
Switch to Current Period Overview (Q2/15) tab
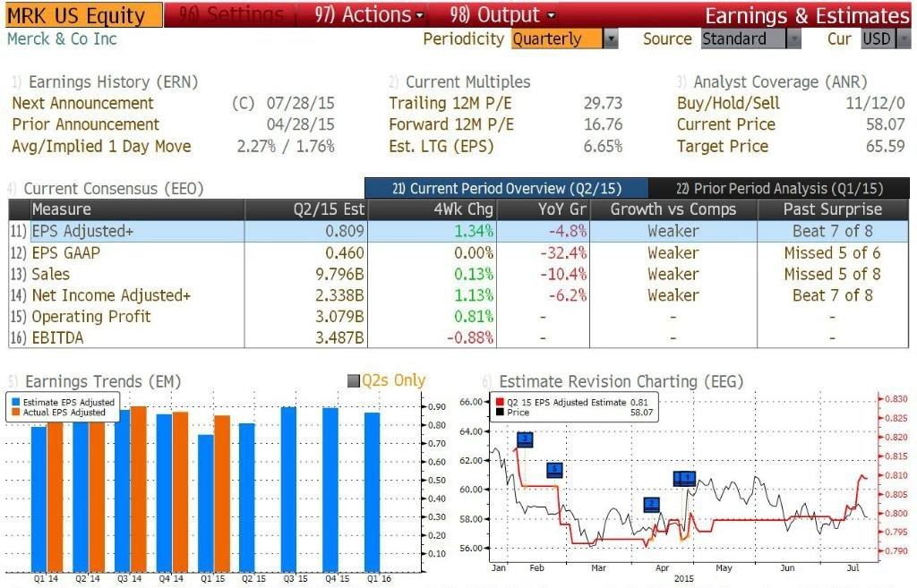[507, 188]
